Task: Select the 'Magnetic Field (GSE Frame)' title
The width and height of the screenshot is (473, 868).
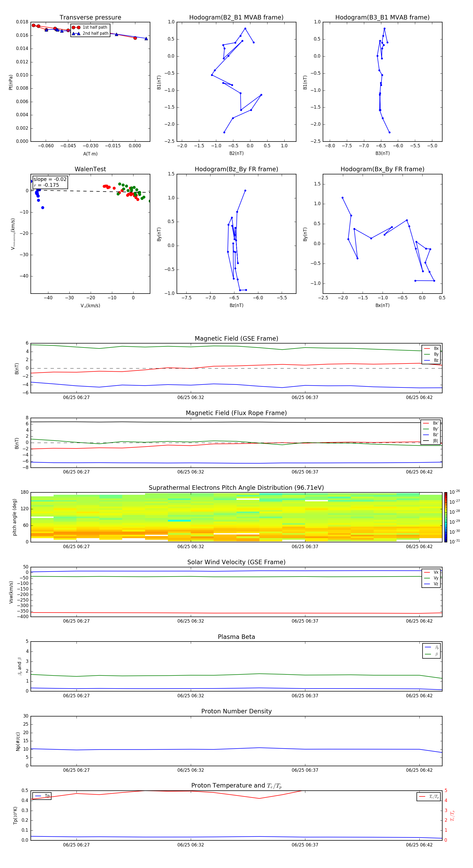Action: (236, 339)
